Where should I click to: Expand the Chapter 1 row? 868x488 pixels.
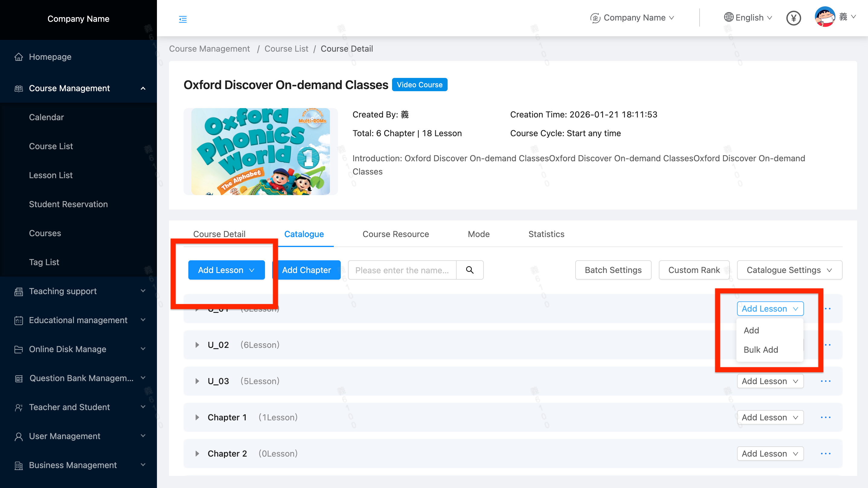coord(197,418)
